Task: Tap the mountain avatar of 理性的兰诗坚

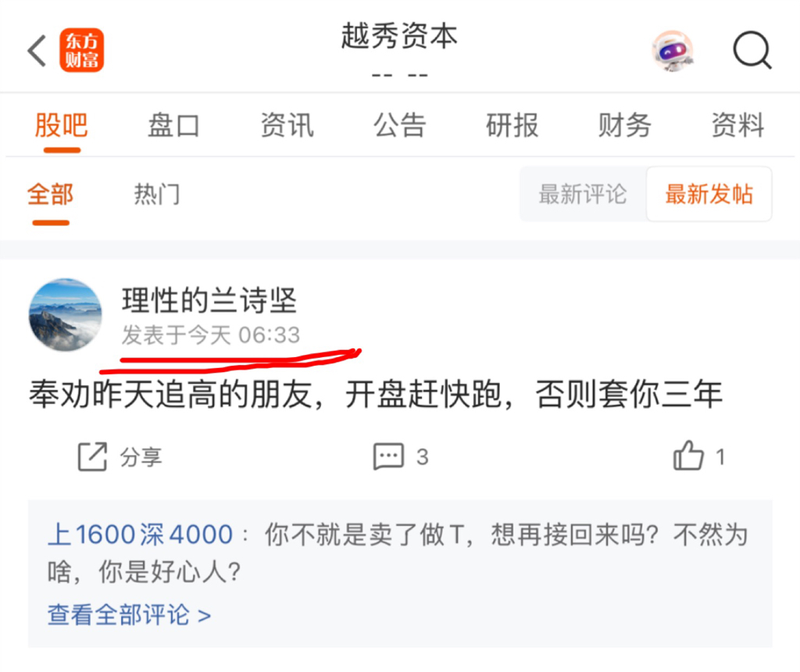Action: 66,315
